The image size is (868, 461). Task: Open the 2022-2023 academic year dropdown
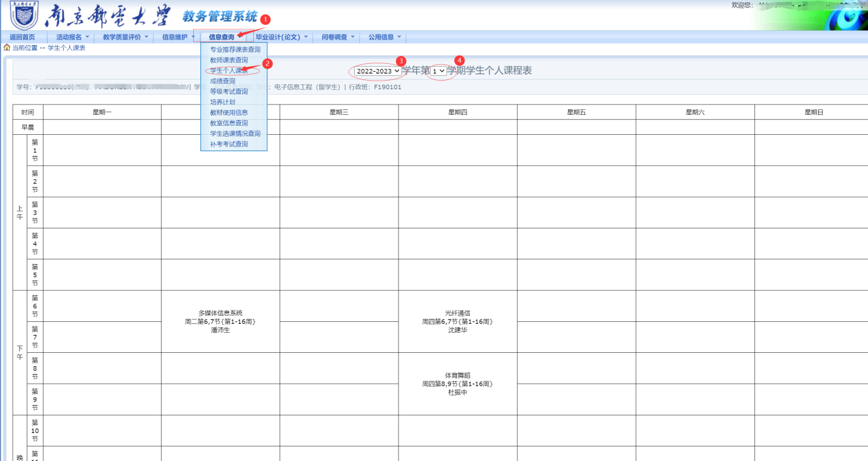click(378, 71)
